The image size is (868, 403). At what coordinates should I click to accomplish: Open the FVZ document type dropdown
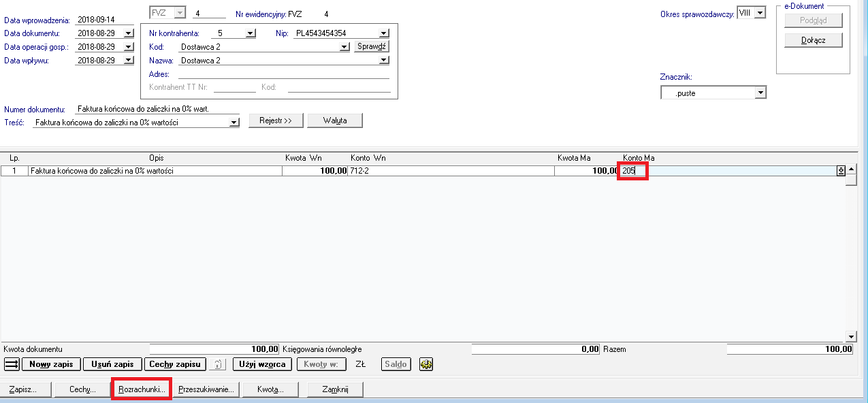pyautogui.click(x=180, y=12)
